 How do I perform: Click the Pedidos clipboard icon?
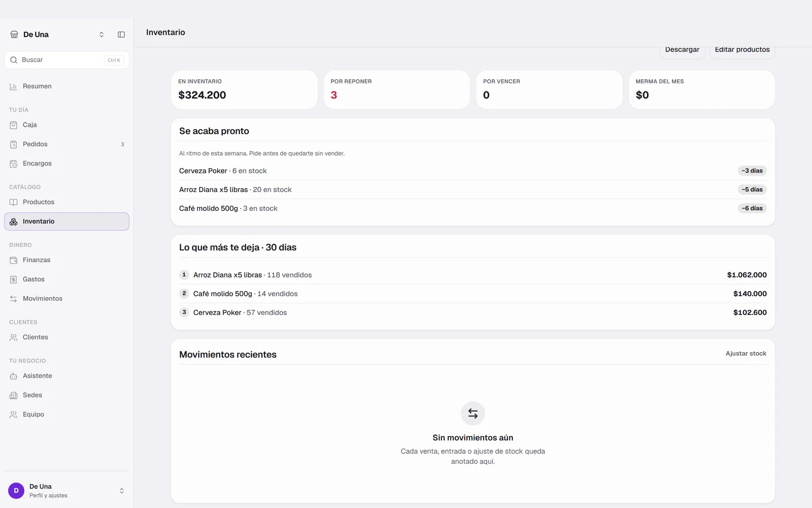tap(14, 144)
